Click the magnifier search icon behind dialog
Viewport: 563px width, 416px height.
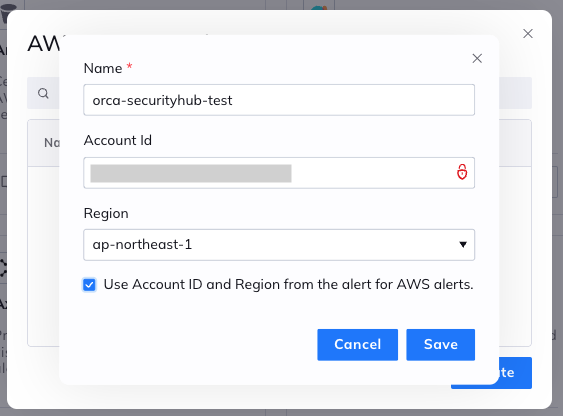click(43, 93)
